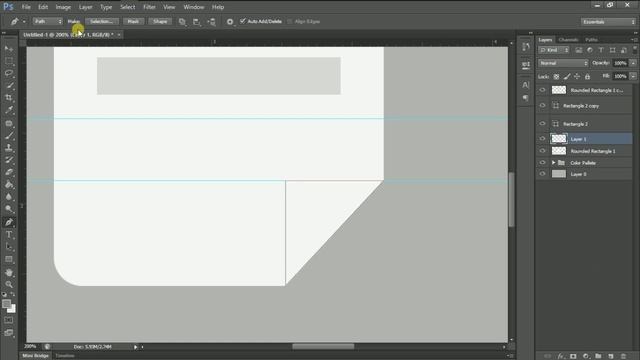Click the Selection... button
The height and width of the screenshot is (360, 640).
(x=102, y=21)
